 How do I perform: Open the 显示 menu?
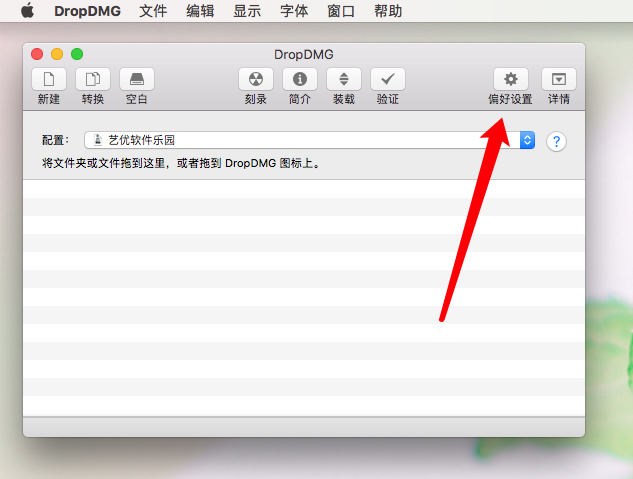click(x=247, y=11)
